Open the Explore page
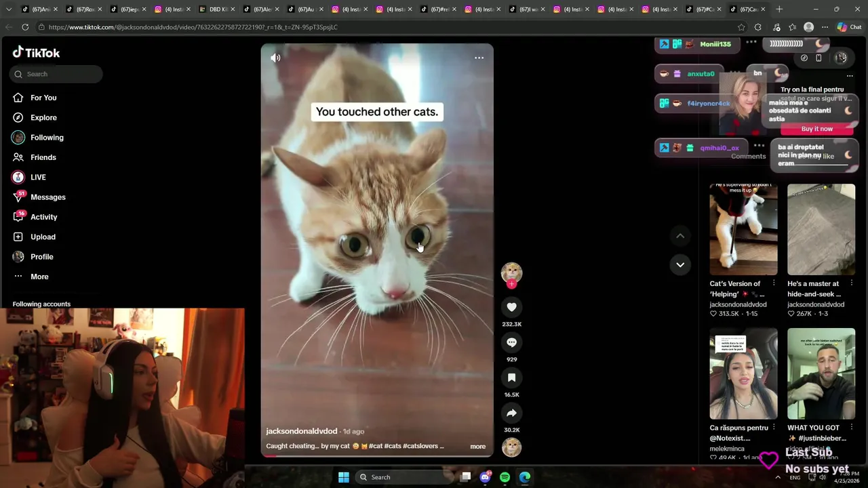Screen dimensions: 868x488 coord(43,117)
